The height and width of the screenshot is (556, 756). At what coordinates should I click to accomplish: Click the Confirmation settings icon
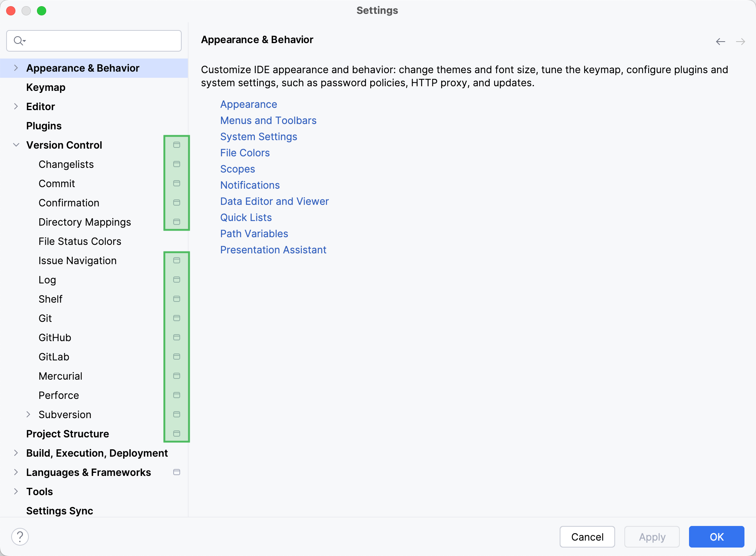click(177, 203)
